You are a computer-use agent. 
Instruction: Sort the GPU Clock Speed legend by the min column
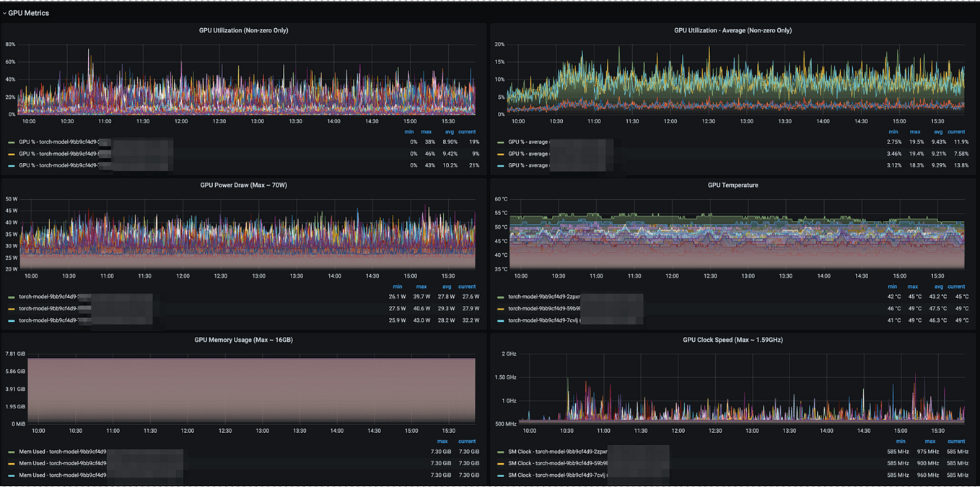[900, 441]
